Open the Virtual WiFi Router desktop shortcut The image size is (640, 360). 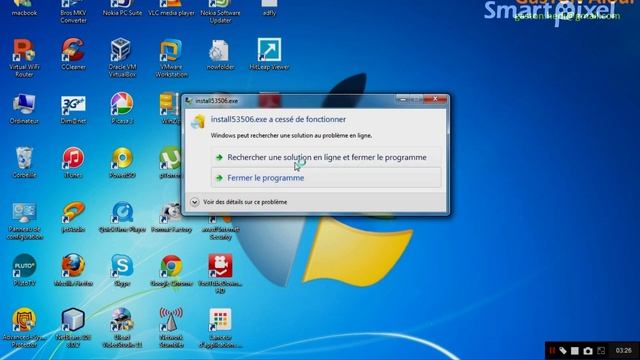[24, 58]
